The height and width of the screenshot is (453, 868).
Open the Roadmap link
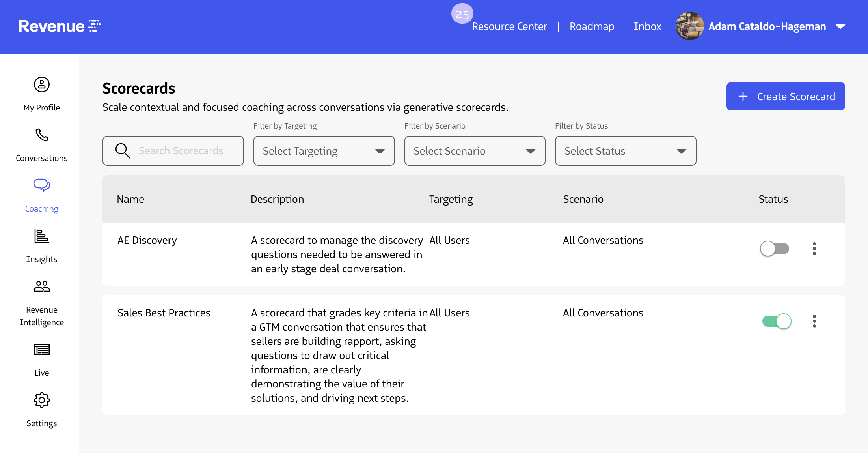tap(592, 26)
